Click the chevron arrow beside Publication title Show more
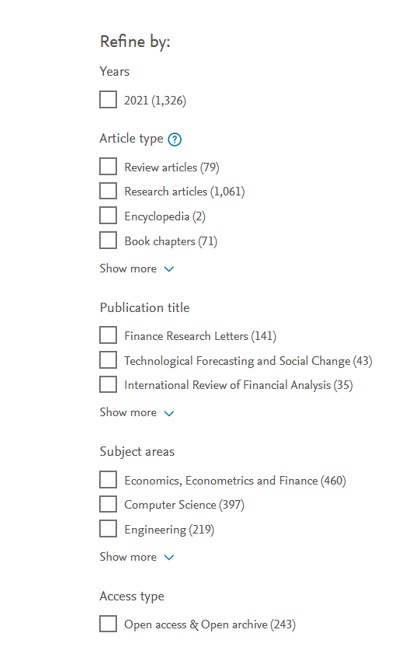This screenshot has width=418, height=665. pos(169,413)
